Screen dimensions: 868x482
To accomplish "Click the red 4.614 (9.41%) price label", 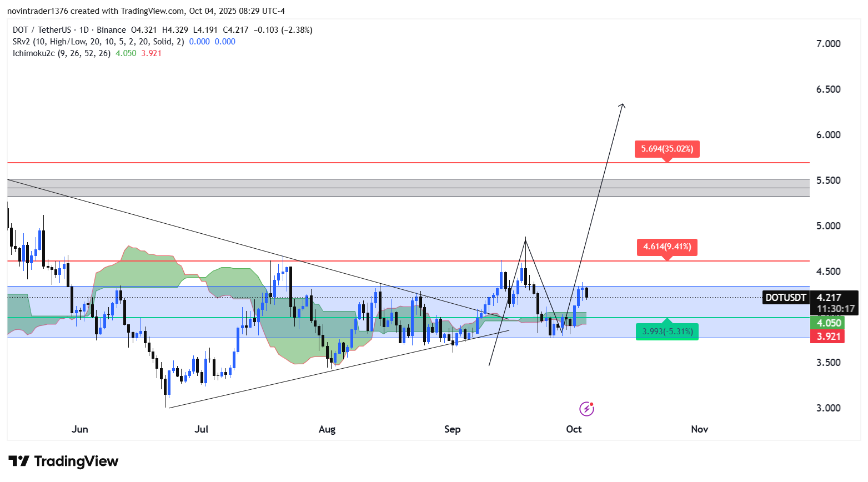I will tap(666, 247).
